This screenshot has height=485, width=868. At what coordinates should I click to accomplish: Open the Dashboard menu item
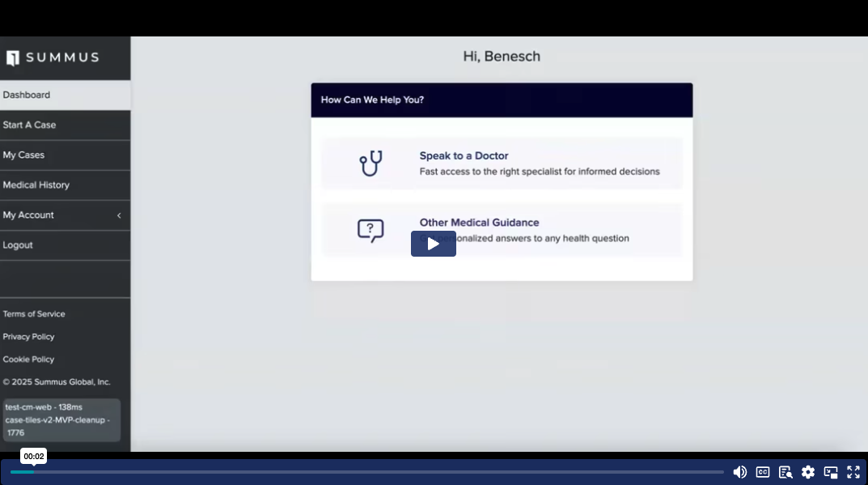(27, 95)
